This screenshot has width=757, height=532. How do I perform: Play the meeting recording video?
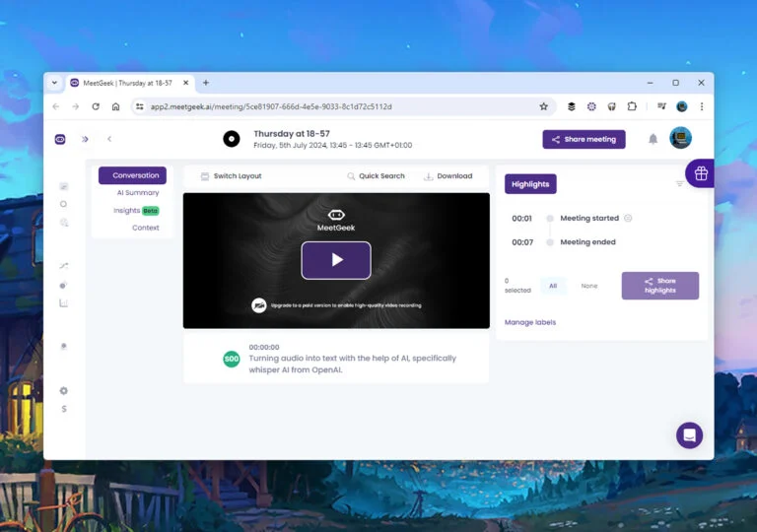click(x=336, y=260)
